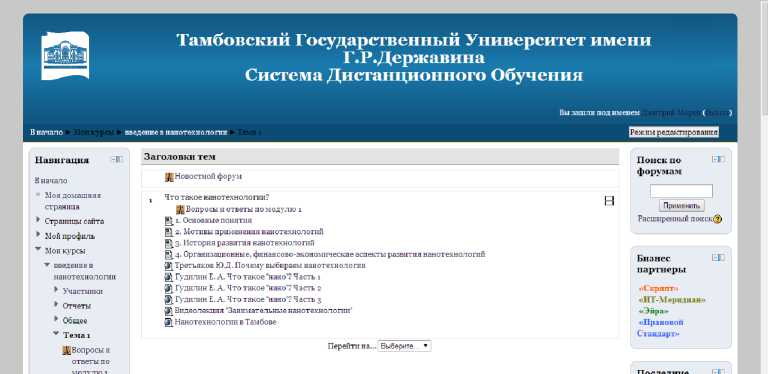Open help icon next to Расширенный поиск

(x=718, y=219)
